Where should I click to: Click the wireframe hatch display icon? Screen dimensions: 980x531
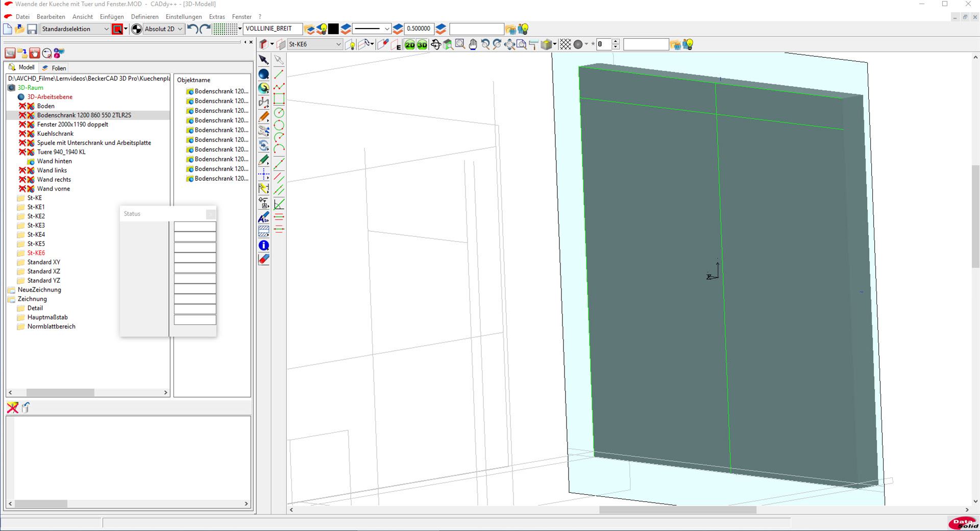click(x=565, y=44)
